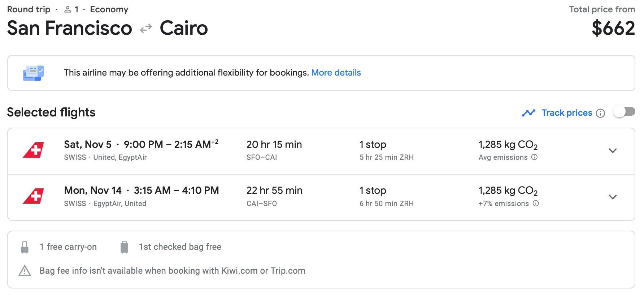644x295 pixels.
Task: Select the 1 stop ZRH outbound layover
Action: 386,150
